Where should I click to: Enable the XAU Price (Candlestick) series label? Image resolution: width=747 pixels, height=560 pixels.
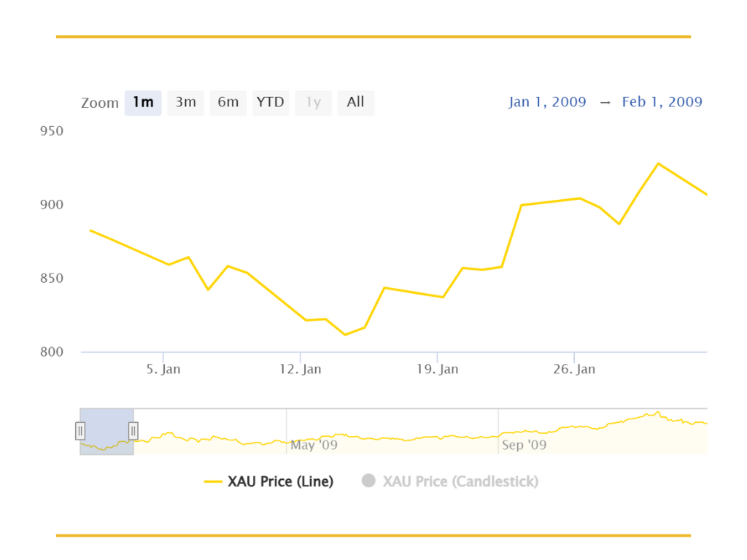coord(460,481)
